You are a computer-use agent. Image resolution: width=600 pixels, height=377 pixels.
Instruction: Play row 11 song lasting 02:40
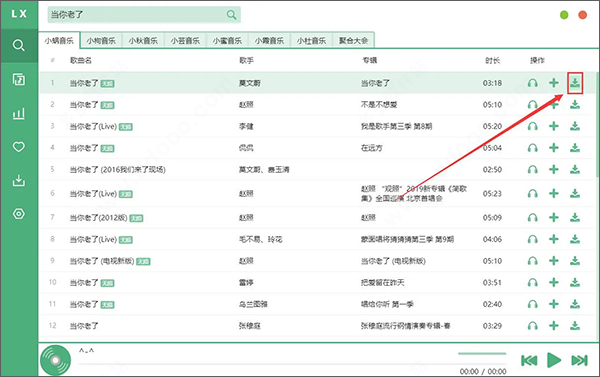(x=532, y=304)
